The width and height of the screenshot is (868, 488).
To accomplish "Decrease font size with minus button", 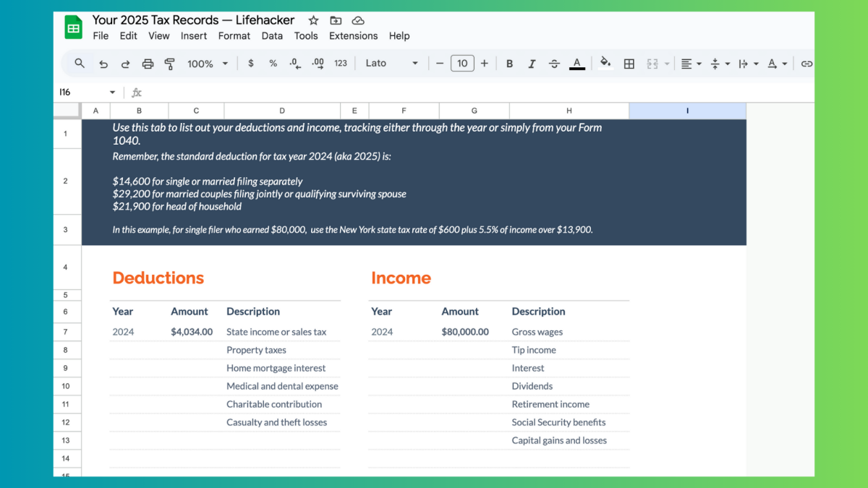I will point(439,64).
